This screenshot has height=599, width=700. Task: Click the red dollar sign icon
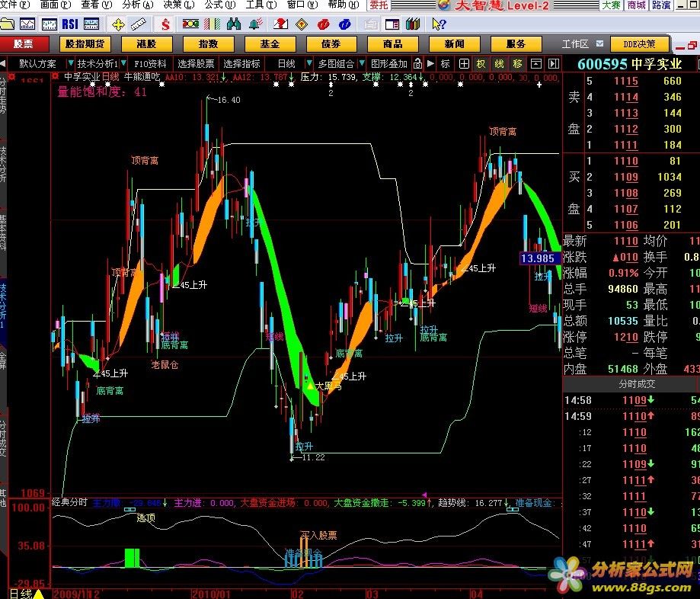point(165,24)
